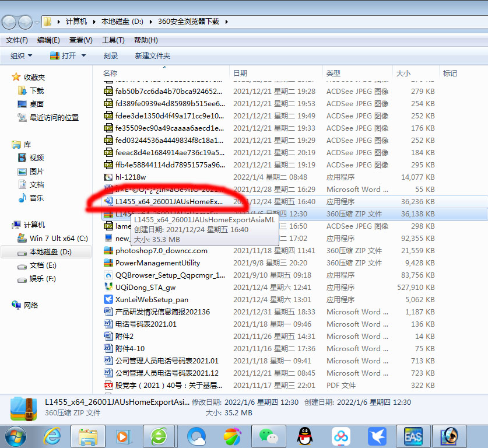
Task: Open the 360 Safe Browser taskbar icon
Action: pos(159,436)
